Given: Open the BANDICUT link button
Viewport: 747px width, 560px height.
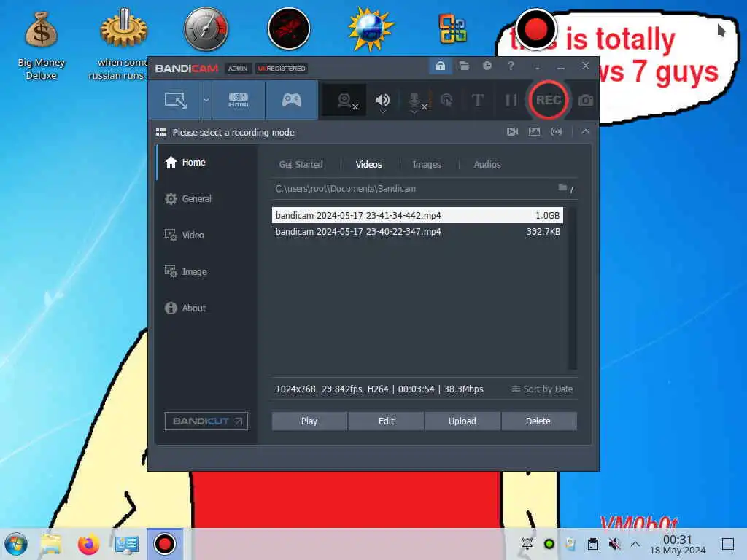Looking at the screenshot, I should (206, 421).
